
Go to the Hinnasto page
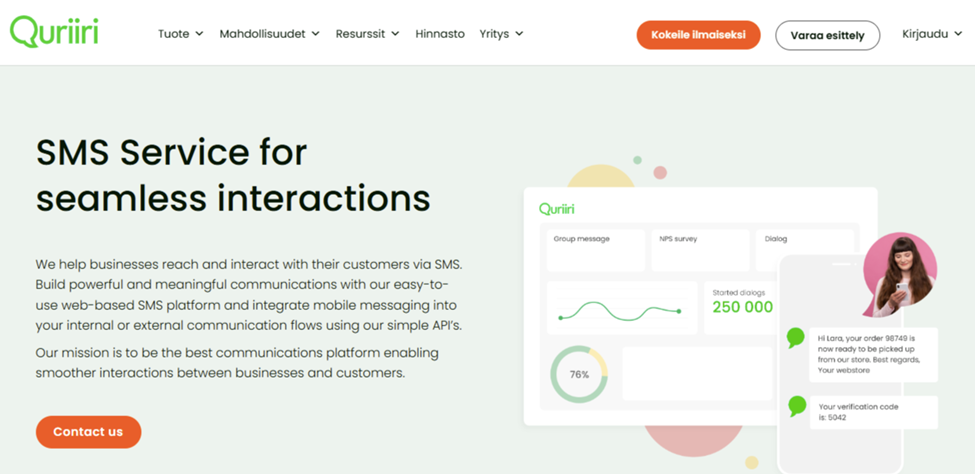click(x=440, y=34)
